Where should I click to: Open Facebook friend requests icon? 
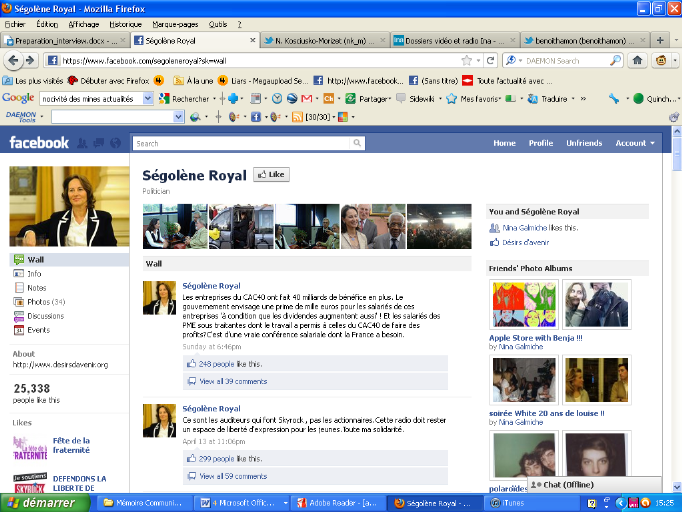pyautogui.click(x=83, y=143)
